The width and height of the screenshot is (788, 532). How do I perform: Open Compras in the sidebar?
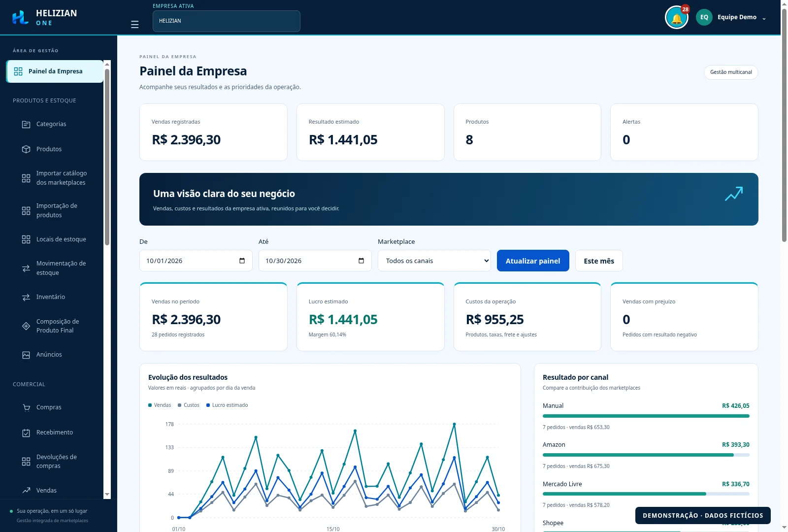tap(49, 407)
